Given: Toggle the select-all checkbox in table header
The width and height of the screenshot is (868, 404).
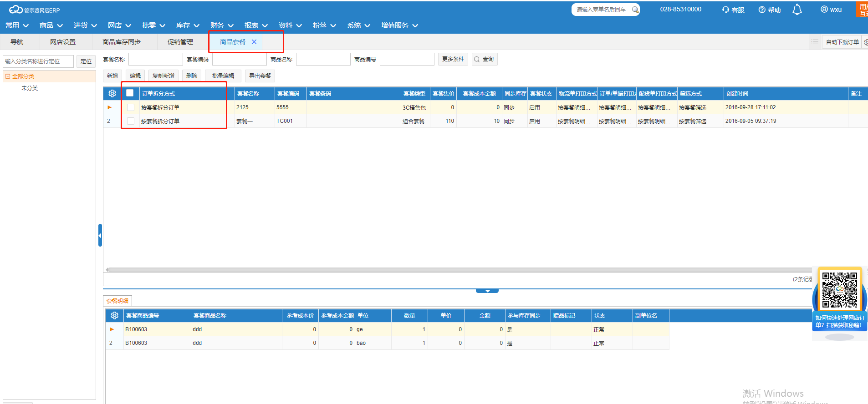Looking at the screenshot, I should [130, 93].
